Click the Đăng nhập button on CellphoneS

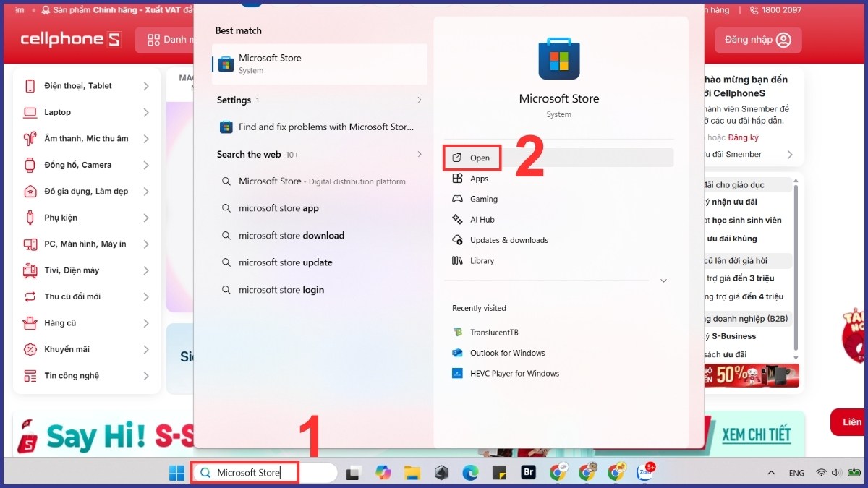coord(758,40)
